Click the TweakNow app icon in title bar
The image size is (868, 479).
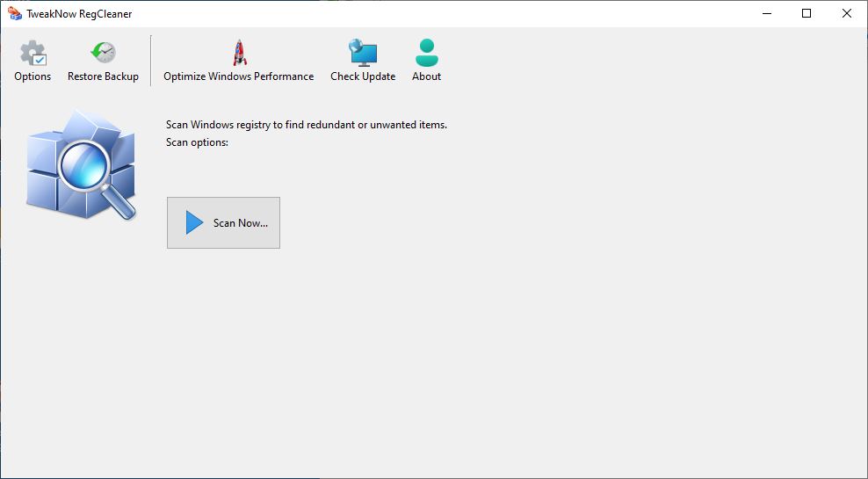point(15,14)
